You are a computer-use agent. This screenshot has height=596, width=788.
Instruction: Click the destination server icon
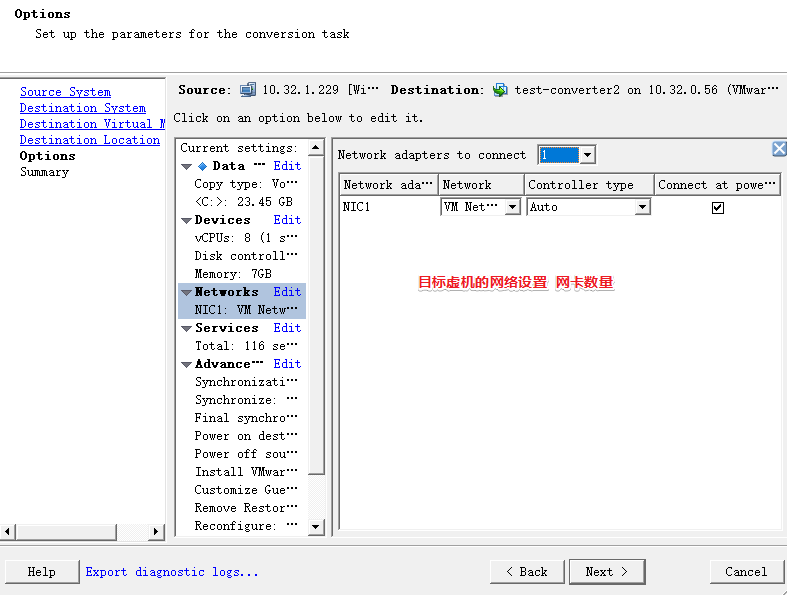[x=500, y=90]
